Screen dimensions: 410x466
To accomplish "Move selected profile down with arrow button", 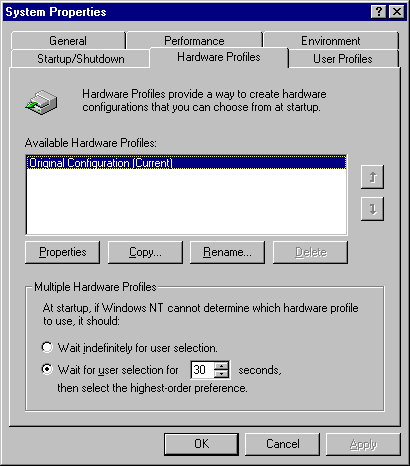I will click(372, 209).
